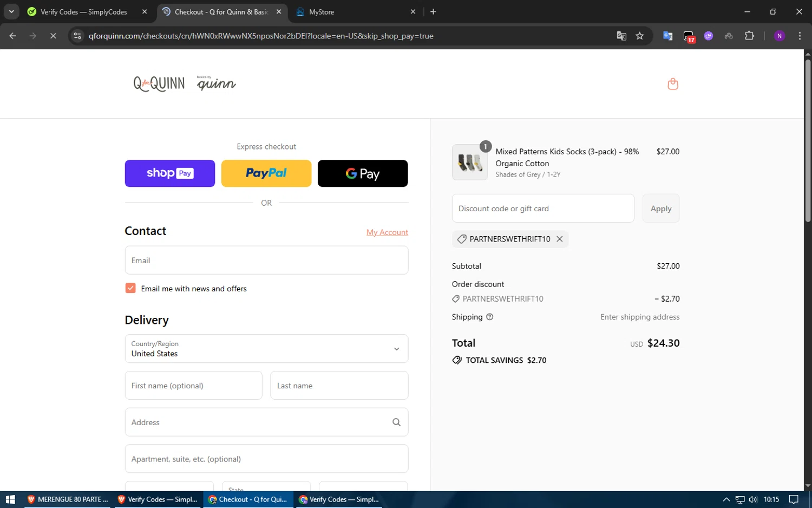
Task: Open the tab search dropdown arrow
Action: [11, 11]
